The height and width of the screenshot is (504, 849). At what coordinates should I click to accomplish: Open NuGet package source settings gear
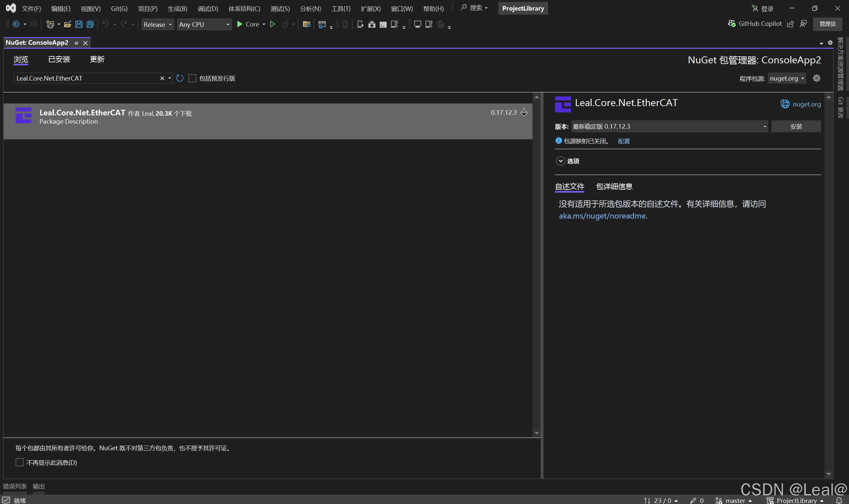point(816,79)
